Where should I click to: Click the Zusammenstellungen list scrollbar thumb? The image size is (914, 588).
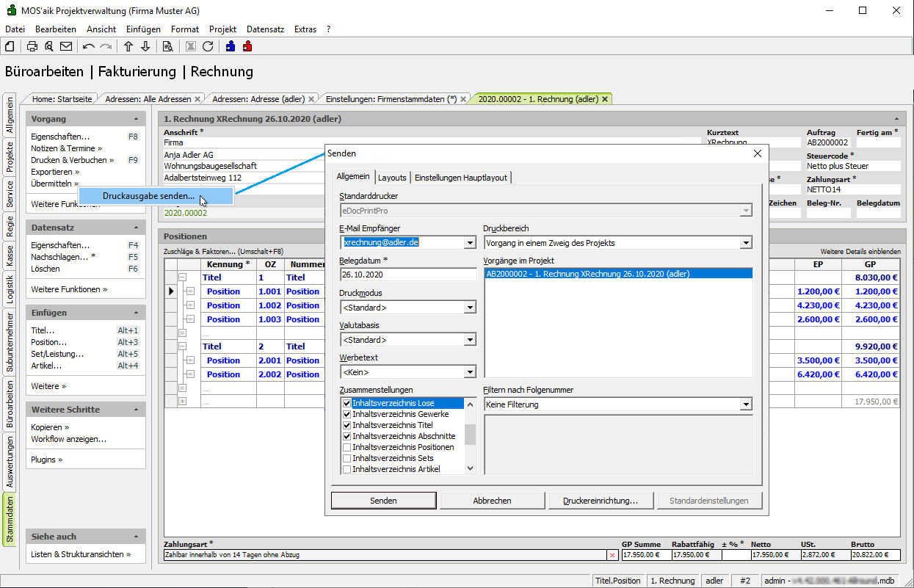pyautogui.click(x=470, y=434)
